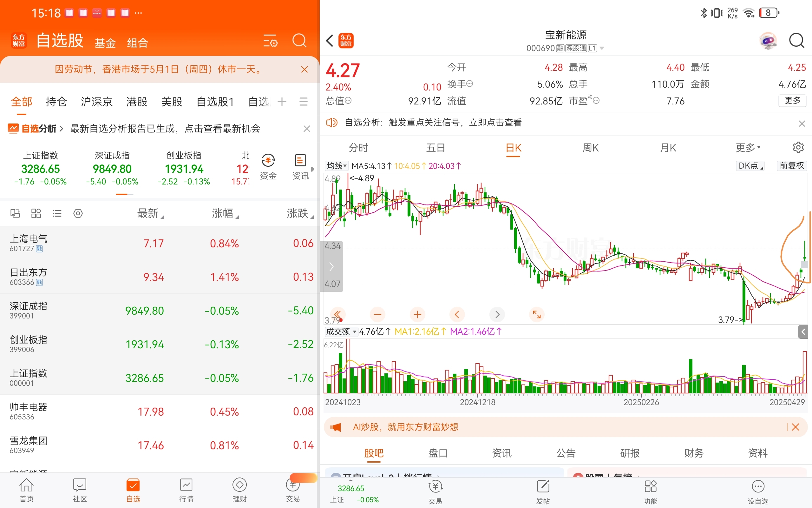This screenshot has height=508, width=812.
Task: Open 社区 community in bottom nav
Action: 80,491
